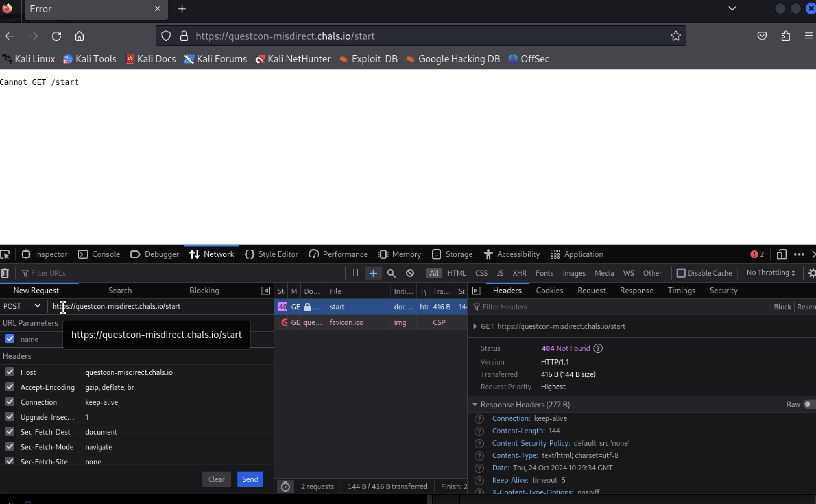
Task: Click the blue Send button
Action: (x=250, y=479)
